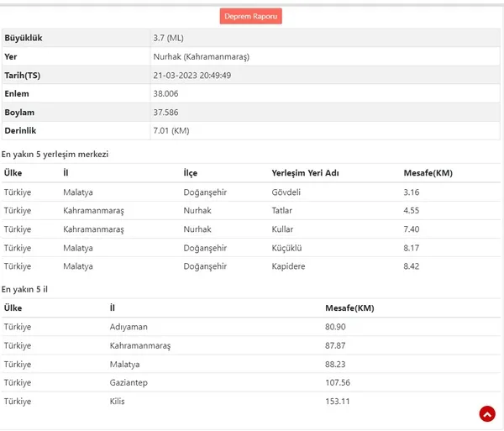Select the depth value 7.01 (KM)

[172, 131]
